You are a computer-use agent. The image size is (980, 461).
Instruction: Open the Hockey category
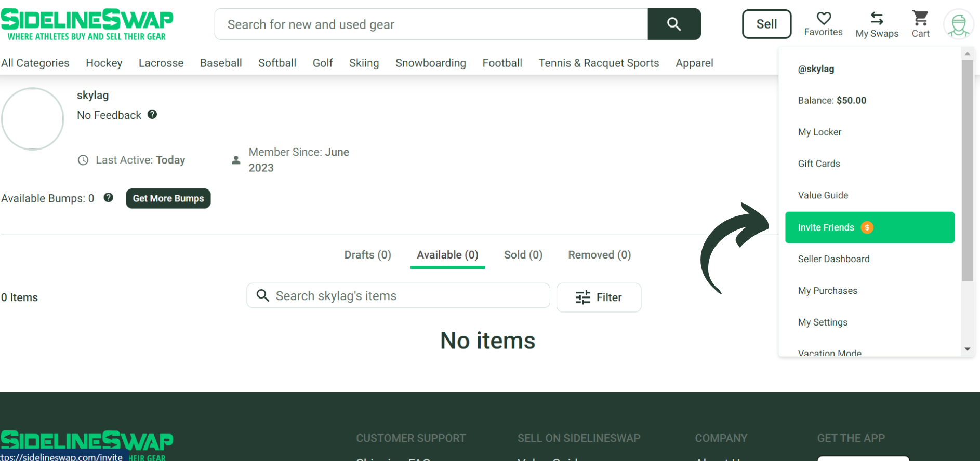pos(104,63)
